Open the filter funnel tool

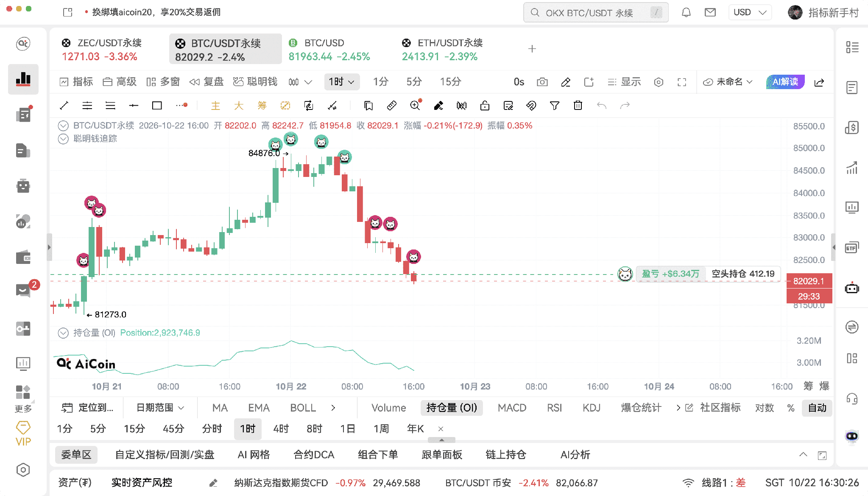(x=554, y=106)
